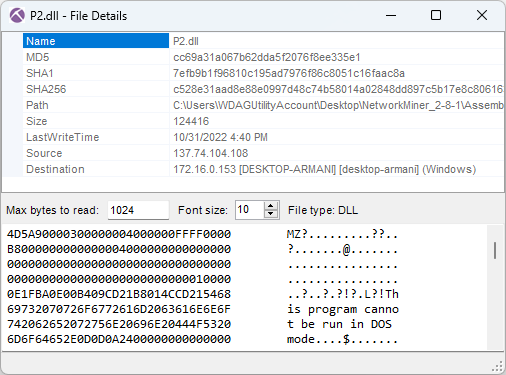Decrease font size with down arrow
Image resolution: width=506 pixels, height=375 pixels.
coord(271,214)
